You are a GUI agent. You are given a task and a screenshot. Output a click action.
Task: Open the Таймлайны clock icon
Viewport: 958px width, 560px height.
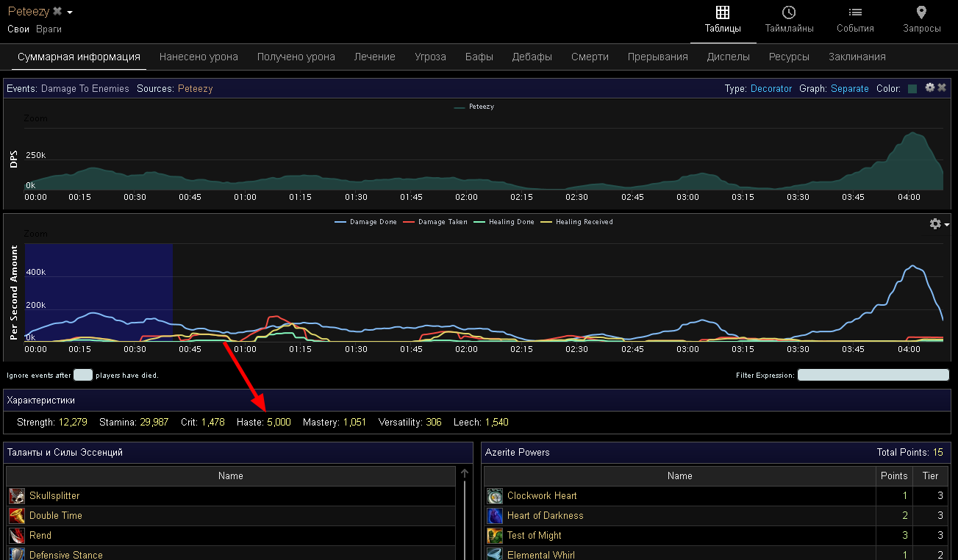[789, 12]
